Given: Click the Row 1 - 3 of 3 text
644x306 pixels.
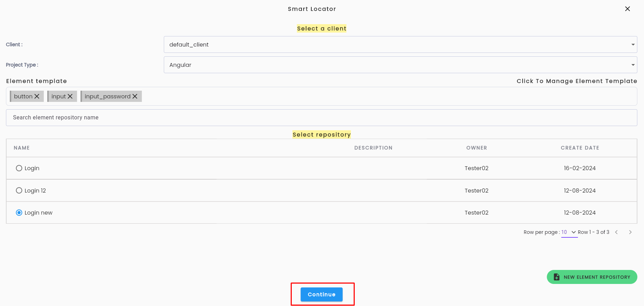Looking at the screenshot, I should point(594,232).
